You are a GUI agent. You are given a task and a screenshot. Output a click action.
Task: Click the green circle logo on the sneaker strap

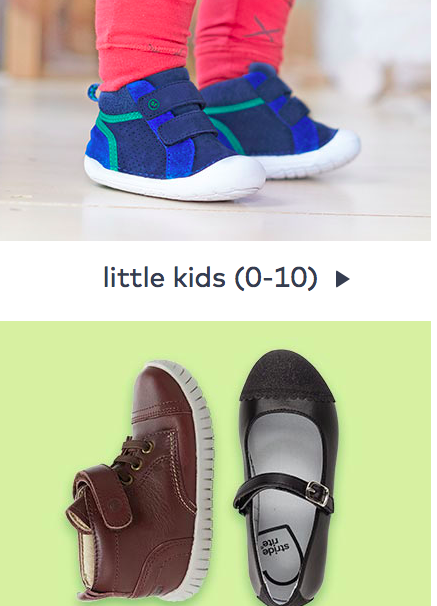pyautogui.click(x=154, y=104)
